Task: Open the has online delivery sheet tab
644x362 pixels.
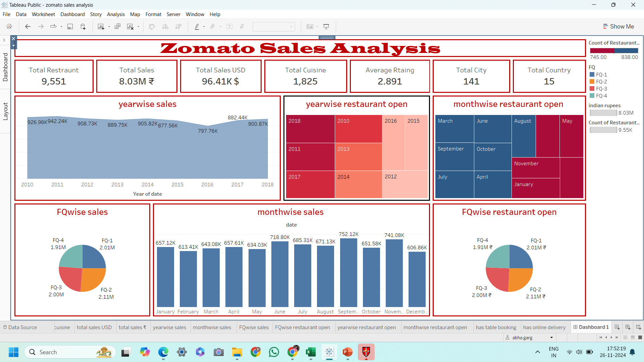Action: tap(544, 327)
